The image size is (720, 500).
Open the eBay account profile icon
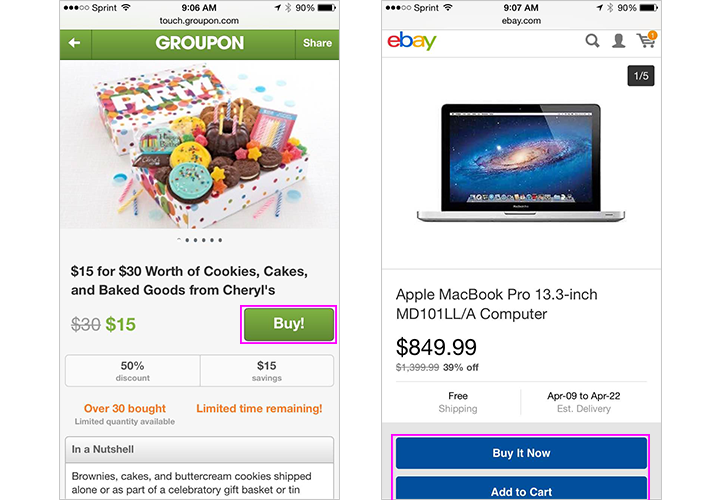(619, 41)
